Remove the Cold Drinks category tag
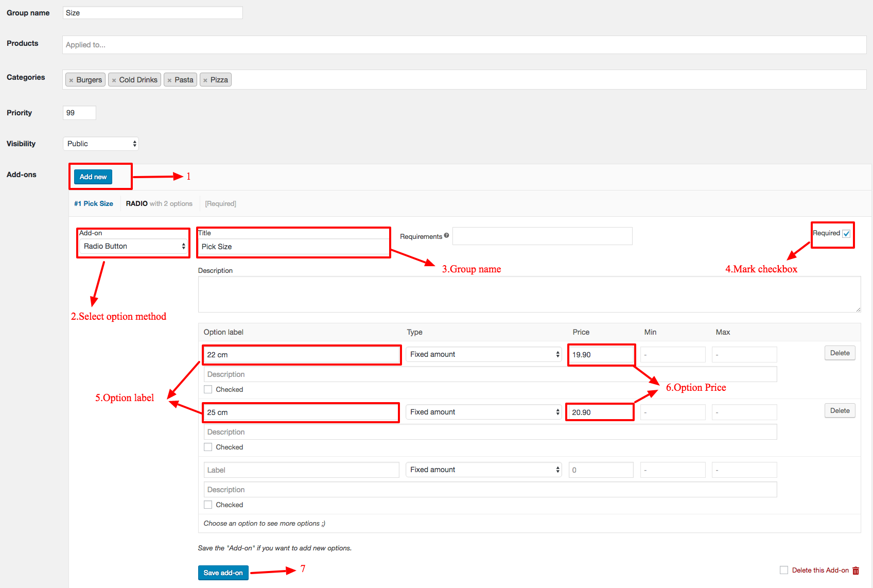 114,80
